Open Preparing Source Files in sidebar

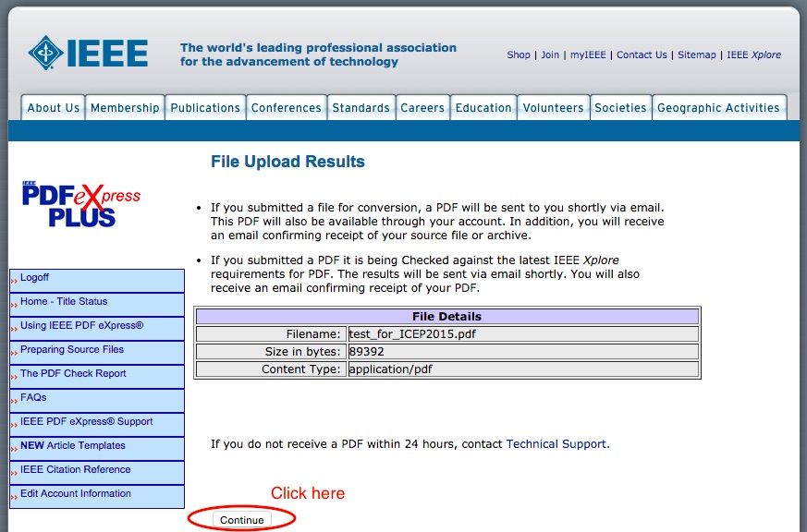[72, 350]
